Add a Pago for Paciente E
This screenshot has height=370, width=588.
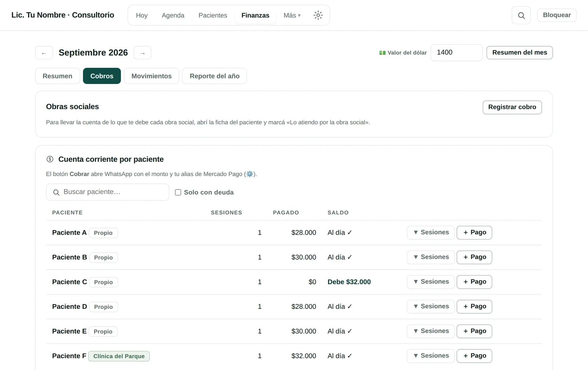pyautogui.click(x=474, y=331)
